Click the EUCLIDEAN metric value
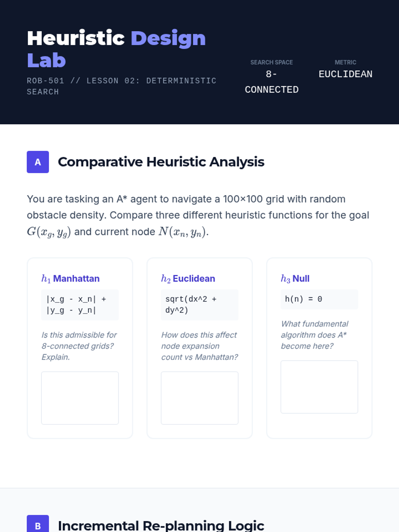 point(345,74)
